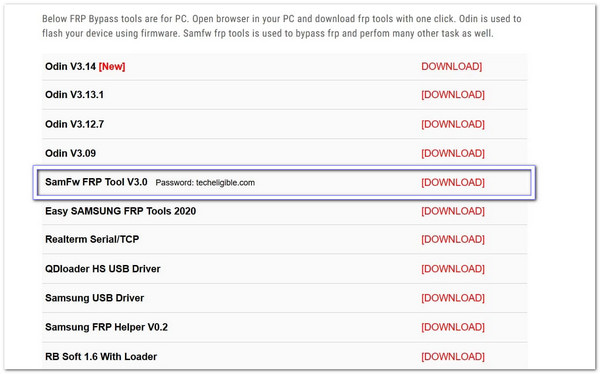Click DOWNLOAD next to Odin V3.09

(x=453, y=153)
